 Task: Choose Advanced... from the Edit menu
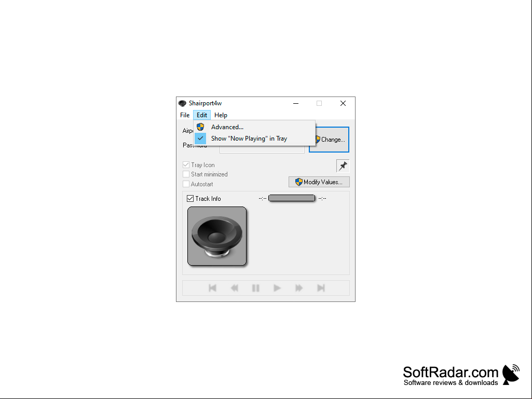click(x=254, y=127)
